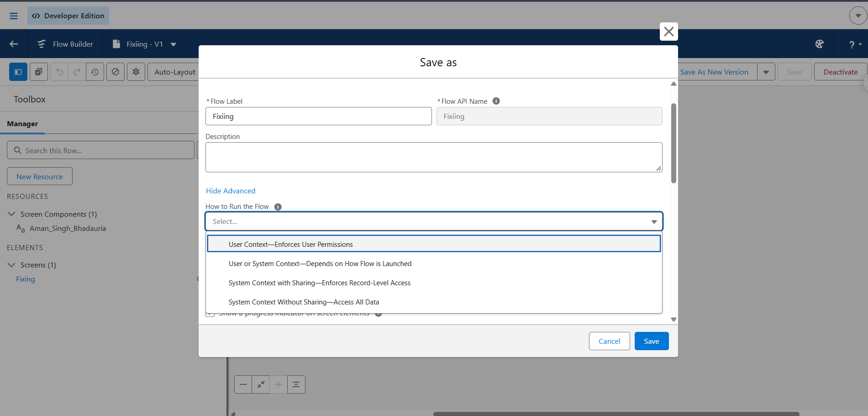Collapse the Screen Components section

tap(12, 214)
